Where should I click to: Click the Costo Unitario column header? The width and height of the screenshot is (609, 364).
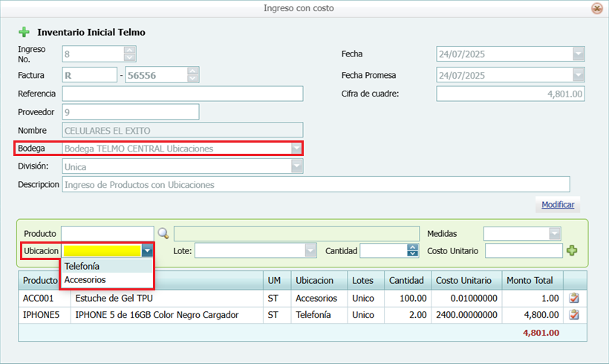click(x=463, y=280)
